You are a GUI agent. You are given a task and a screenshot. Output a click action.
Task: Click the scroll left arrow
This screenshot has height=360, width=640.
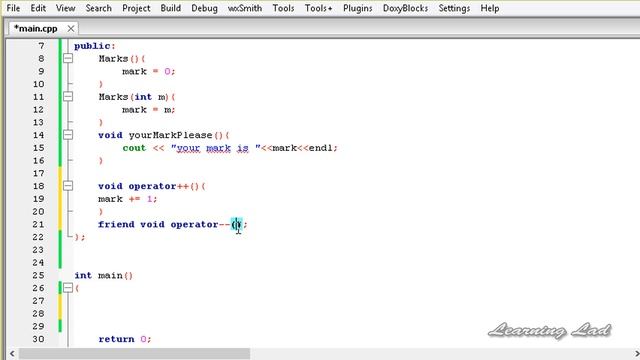(x=12, y=353)
